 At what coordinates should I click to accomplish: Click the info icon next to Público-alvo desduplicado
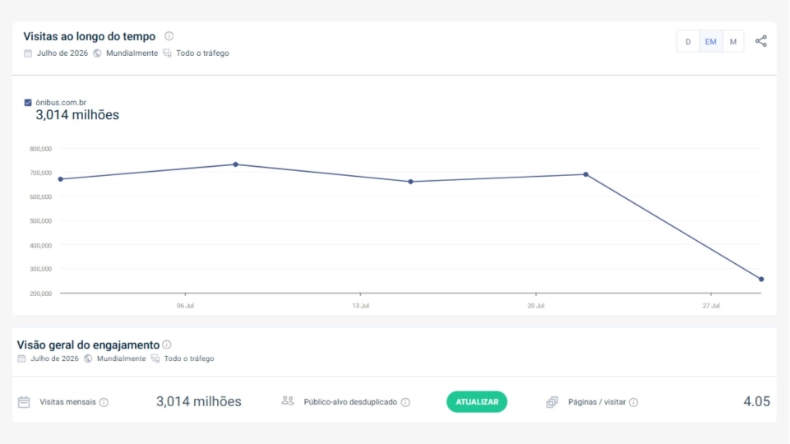click(406, 402)
